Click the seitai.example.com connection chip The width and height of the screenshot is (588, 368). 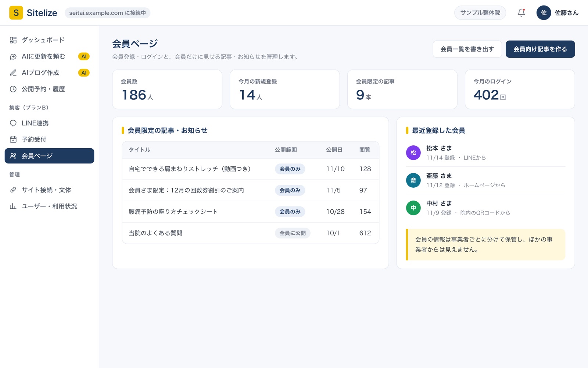[107, 13]
